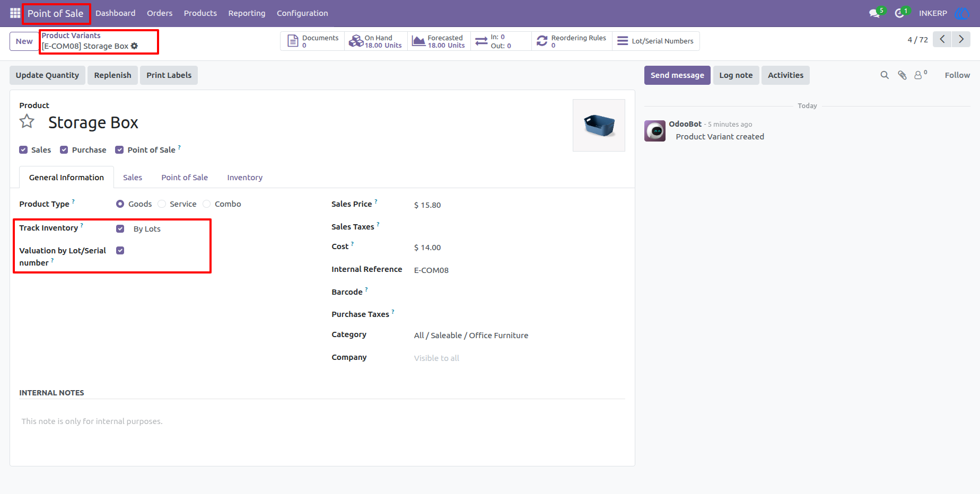This screenshot has width=980, height=494.
Task: Open In/Out transfers smart button
Action: 501,41
